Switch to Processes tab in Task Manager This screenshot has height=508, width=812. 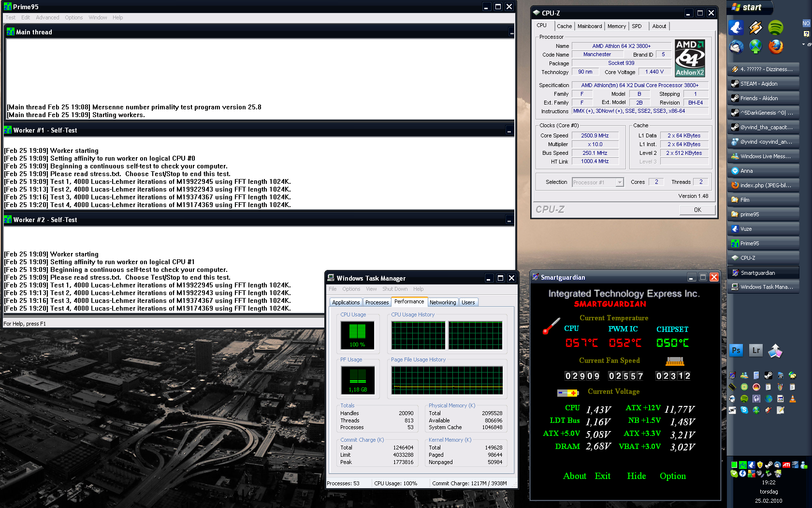click(x=377, y=302)
